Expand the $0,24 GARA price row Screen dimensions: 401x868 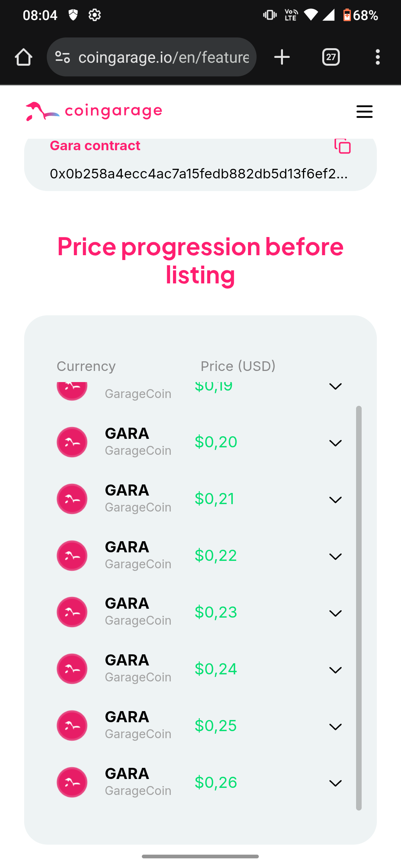pos(335,670)
